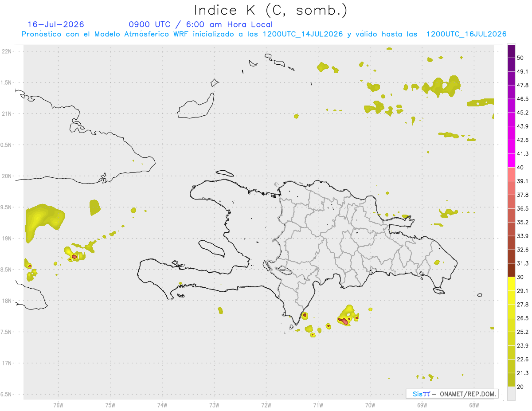This screenshot has height=411, width=532.
Task: Click the colorbar value "21.3"
Action: tap(523, 373)
